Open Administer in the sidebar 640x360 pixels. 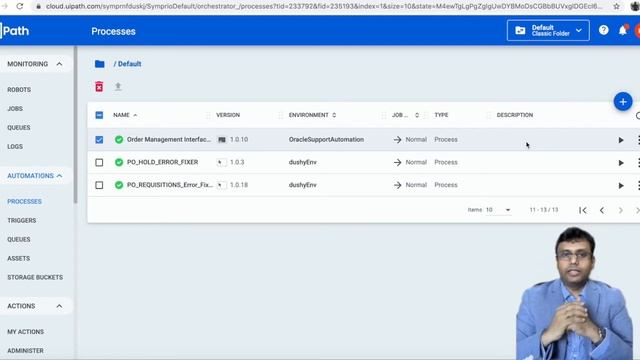click(x=25, y=351)
